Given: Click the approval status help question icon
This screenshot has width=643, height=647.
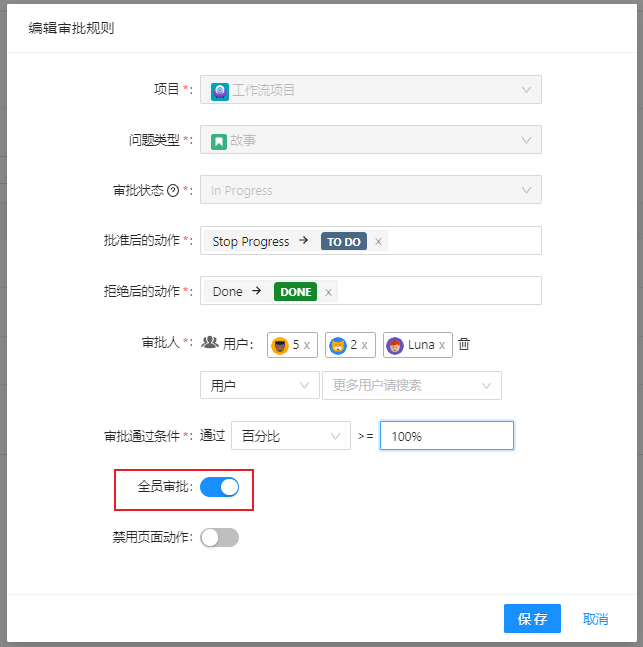Looking at the screenshot, I should click(x=173, y=190).
